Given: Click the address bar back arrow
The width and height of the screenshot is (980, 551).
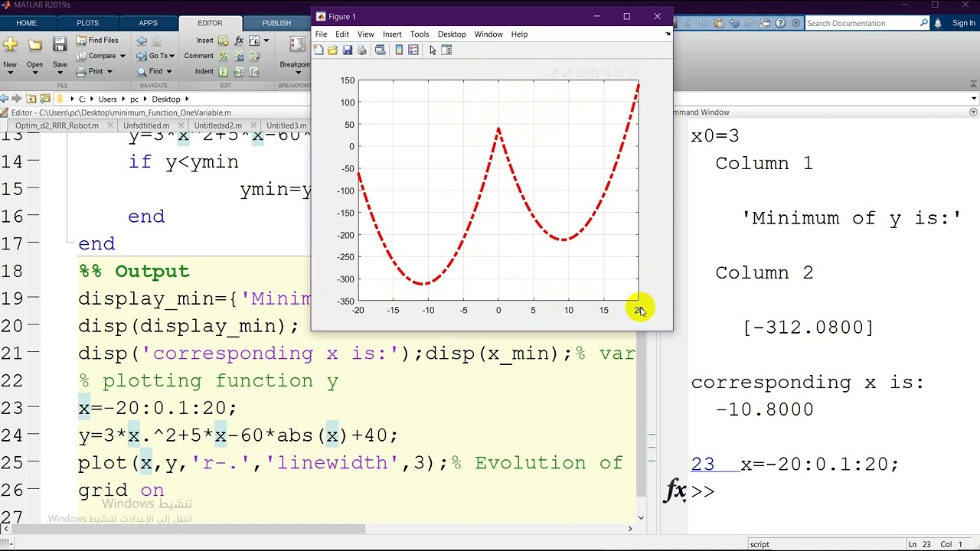Looking at the screenshot, I should tap(5, 99).
